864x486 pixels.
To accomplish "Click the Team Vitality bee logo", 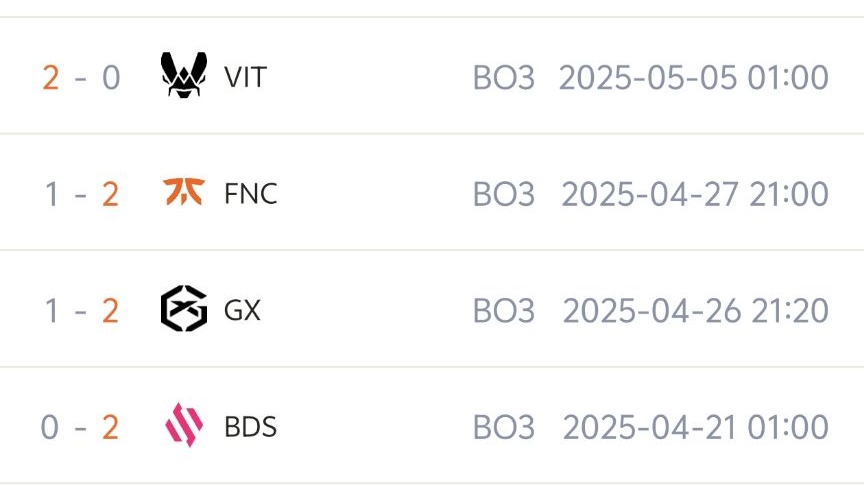I will coord(184,75).
